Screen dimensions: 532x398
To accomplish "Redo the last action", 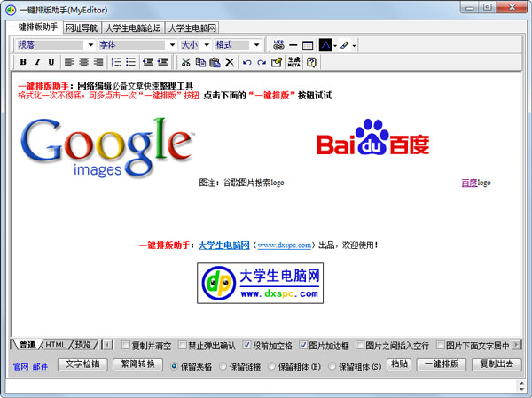I will click(262, 62).
